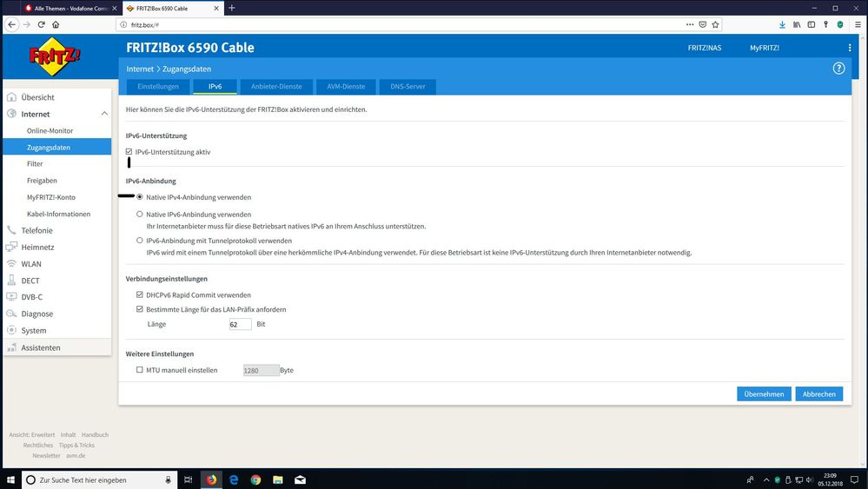Screen dimensions: 868x489
Task: Open Firefox hamburger menu
Action: coord(858,24)
